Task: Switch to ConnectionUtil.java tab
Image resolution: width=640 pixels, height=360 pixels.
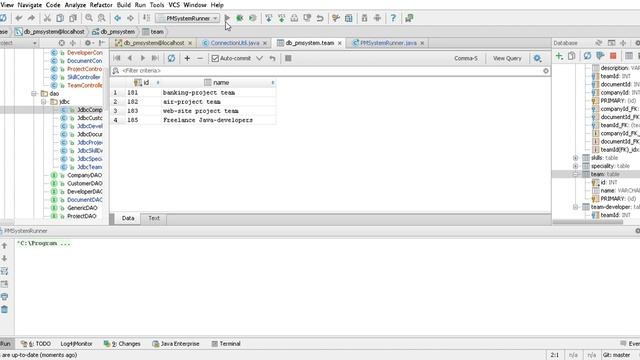Action: (x=235, y=43)
